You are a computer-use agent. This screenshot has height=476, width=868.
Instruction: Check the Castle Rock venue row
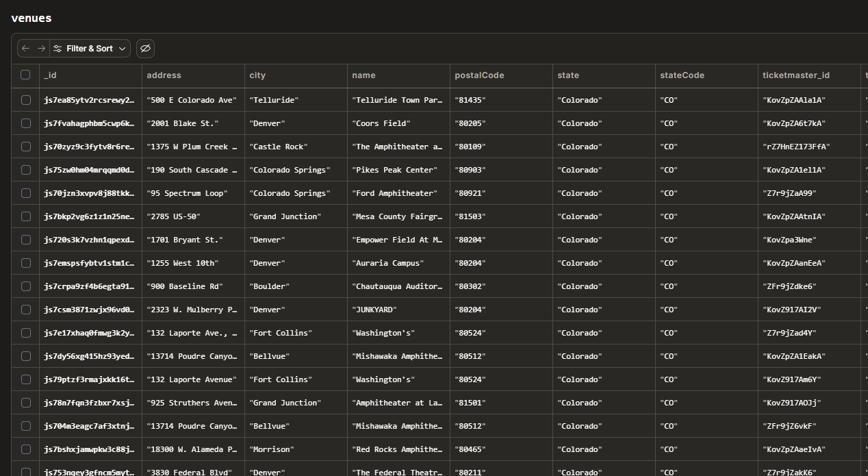click(26, 147)
